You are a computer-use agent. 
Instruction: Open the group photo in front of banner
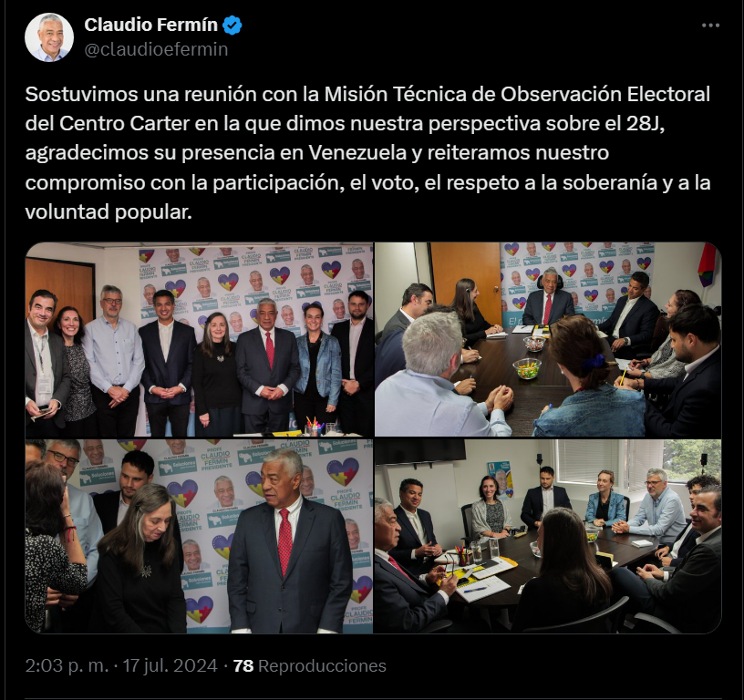point(199,340)
